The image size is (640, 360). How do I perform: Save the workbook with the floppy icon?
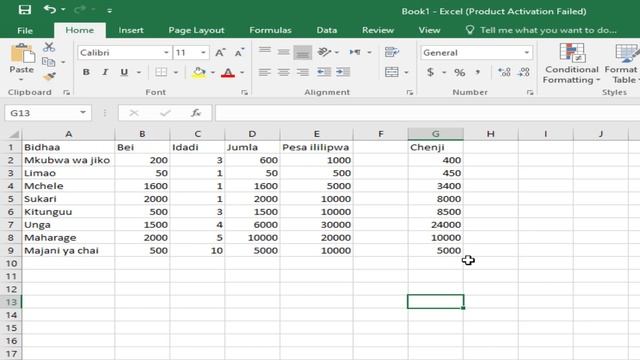(x=24, y=10)
